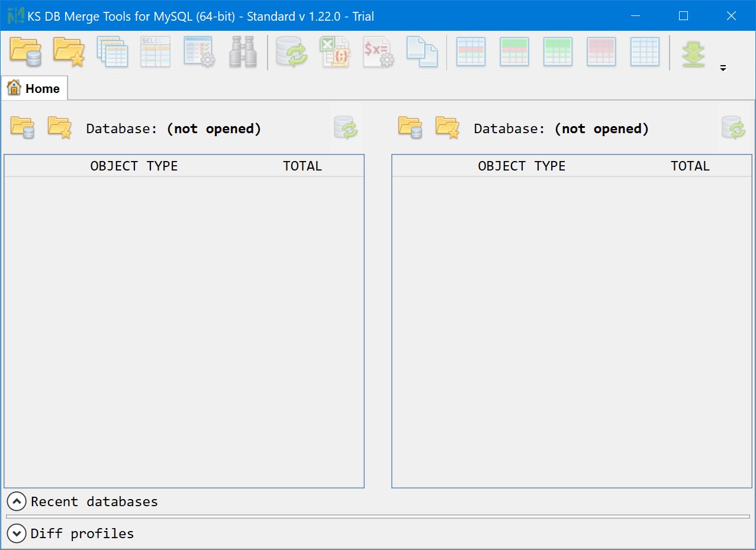Image resolution: width=756 pixels, height=550 pixels.
Task: Open favorite database in right panel
Action: (x=447, y=127)
